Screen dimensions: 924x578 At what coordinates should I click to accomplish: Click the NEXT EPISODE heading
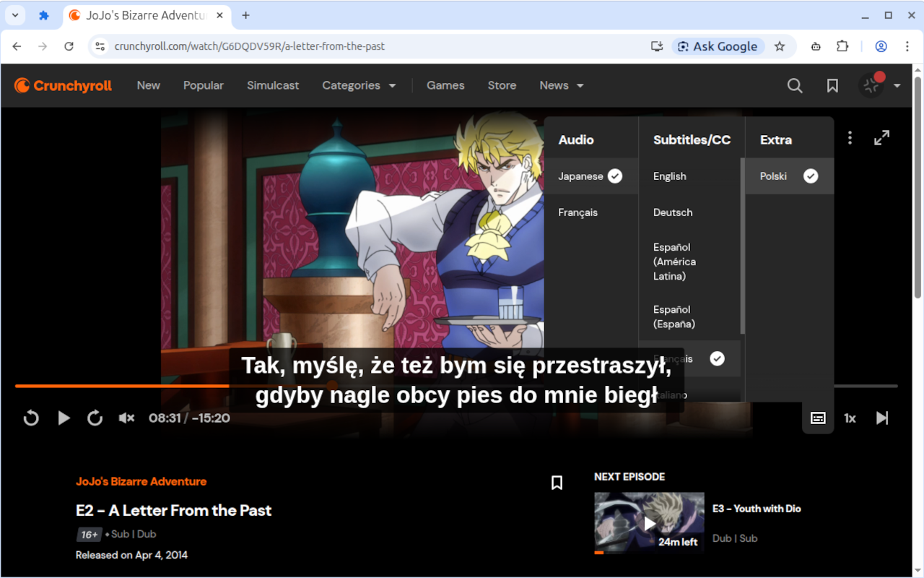coord(629,477)
